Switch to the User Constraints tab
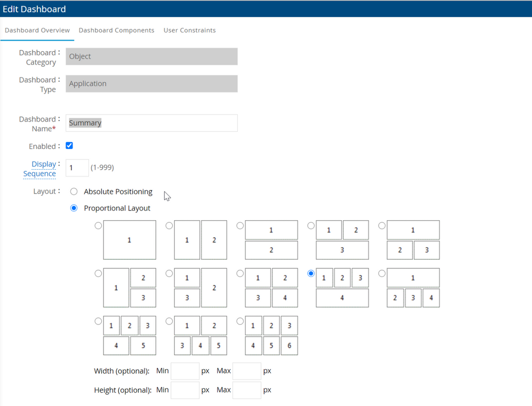Viewport: 532px width, 406px height. click(x=189, y=30)
